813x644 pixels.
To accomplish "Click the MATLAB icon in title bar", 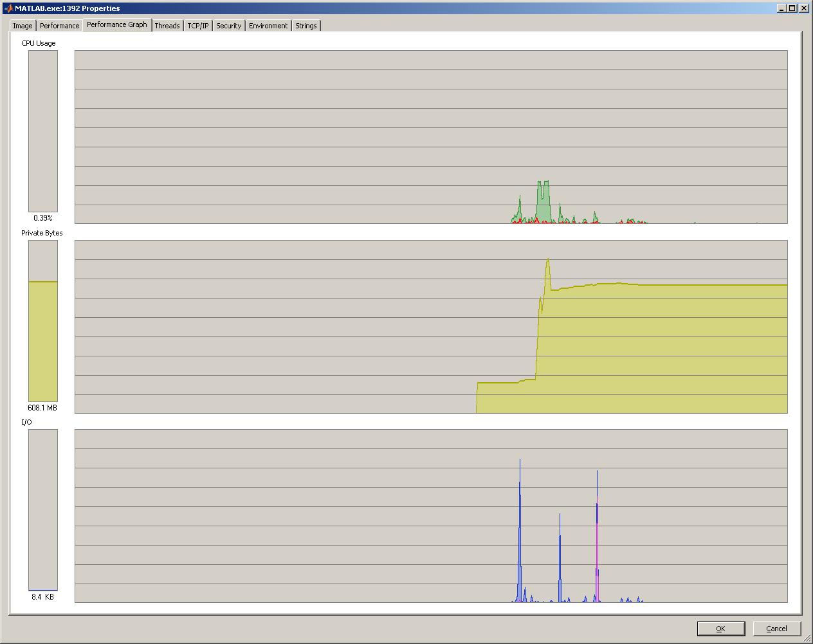I will coord(8,8).
